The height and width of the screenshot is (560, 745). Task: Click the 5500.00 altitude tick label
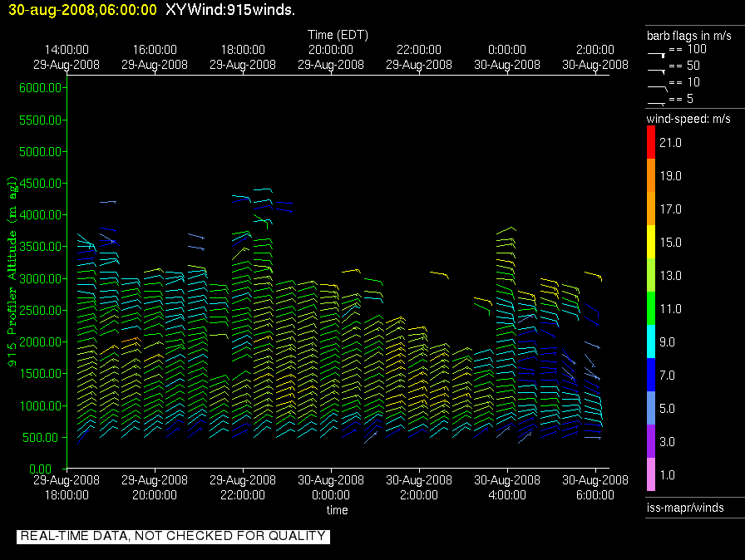(x=41, y=120)
